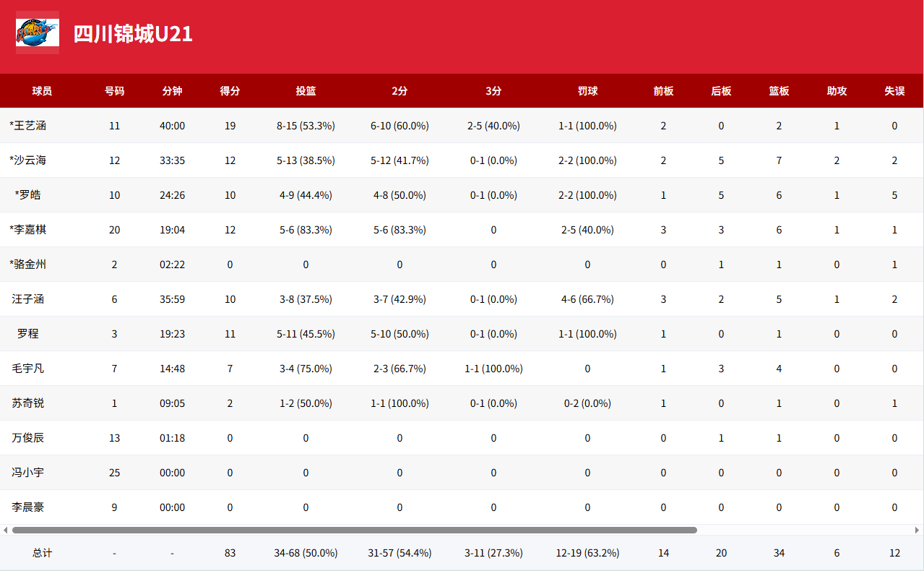924x571 pixels.
Task: Click the 投篮 column header
Action: point(306,91)
